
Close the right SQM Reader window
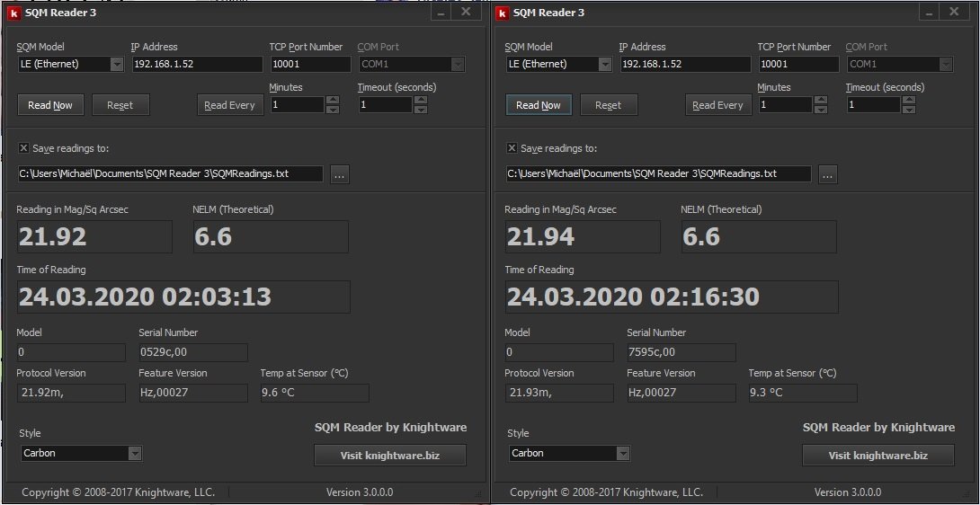954,12
